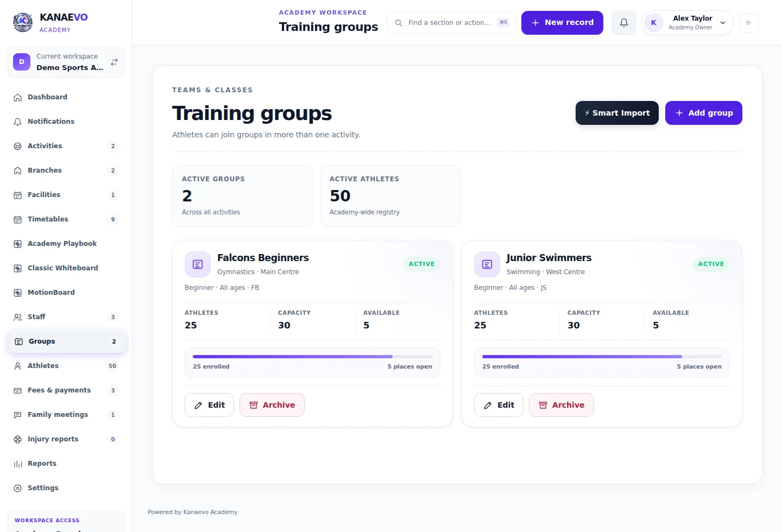The width and height of the screenshot is (782, 532).
Task: Click the Junior Swimmers enrollment progress bar
Action: pos(602,357)
